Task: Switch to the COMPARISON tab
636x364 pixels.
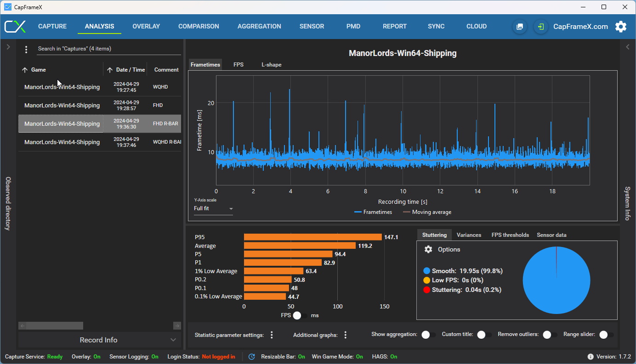Action: point(199,27)
